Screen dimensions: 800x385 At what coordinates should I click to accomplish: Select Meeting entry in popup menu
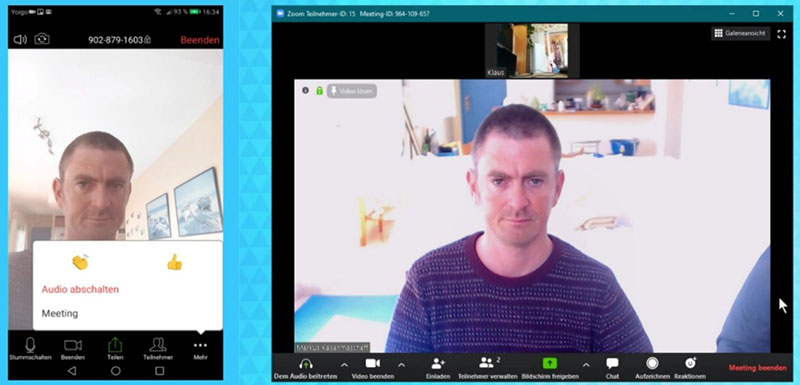(x=60, y=314)
